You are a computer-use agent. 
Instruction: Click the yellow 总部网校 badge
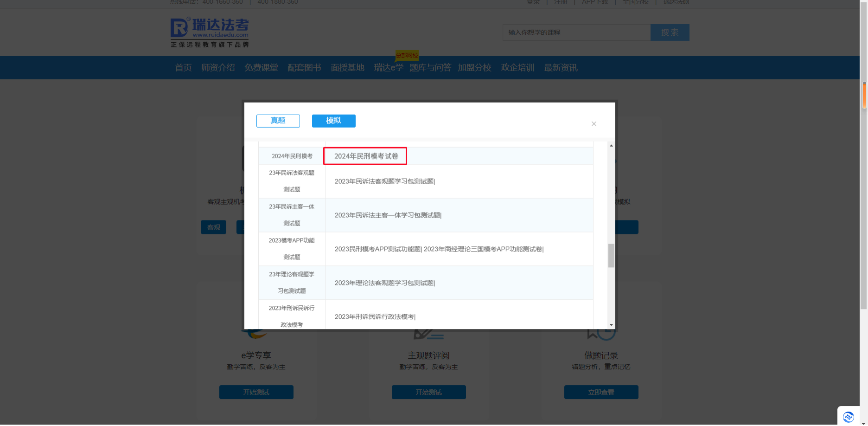[x=407, y=56]
